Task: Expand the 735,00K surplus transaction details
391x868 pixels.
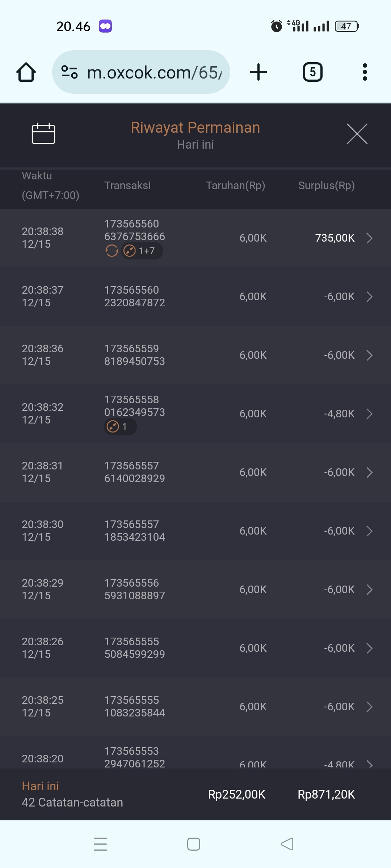Action: 369,238
